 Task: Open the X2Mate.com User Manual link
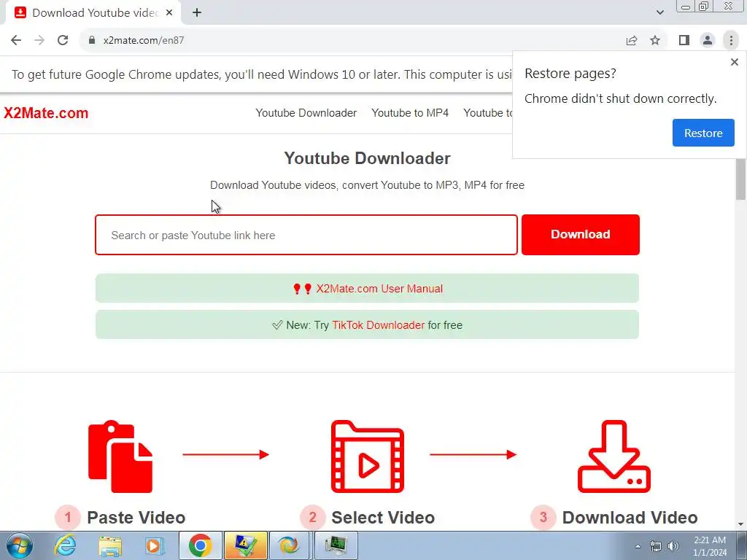point(379,289)
